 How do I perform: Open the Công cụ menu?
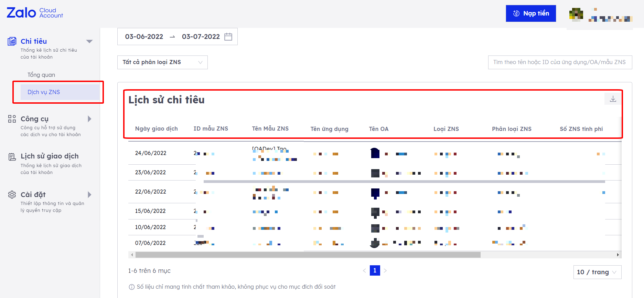click(34, 119)
